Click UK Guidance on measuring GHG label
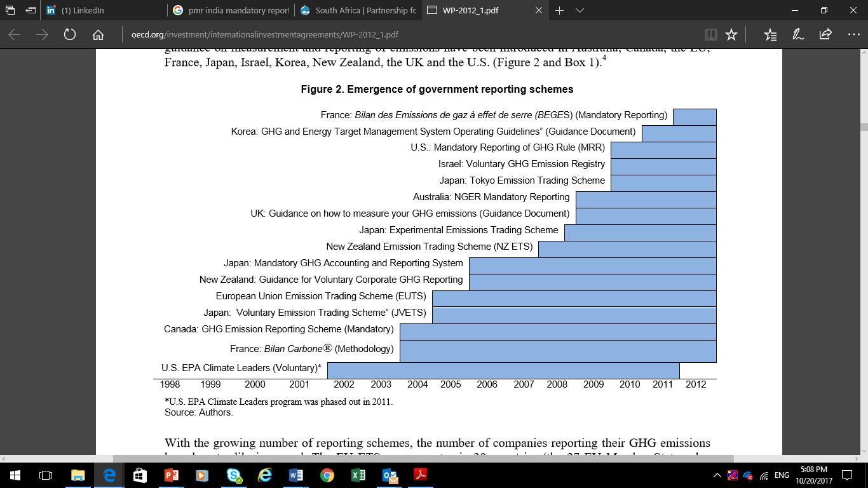The image size is (868, 488). tap(410, 213)
